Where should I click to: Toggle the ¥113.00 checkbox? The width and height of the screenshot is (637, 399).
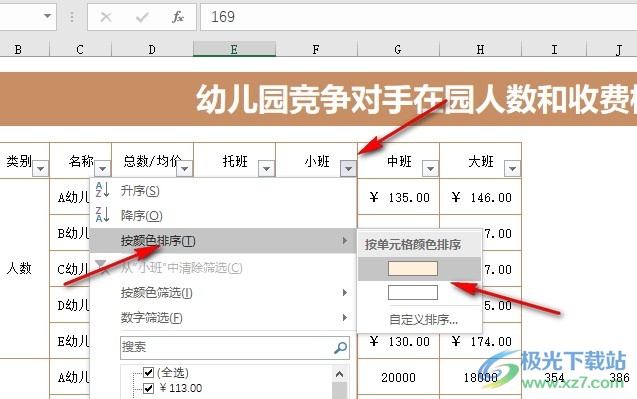[149, 388]
